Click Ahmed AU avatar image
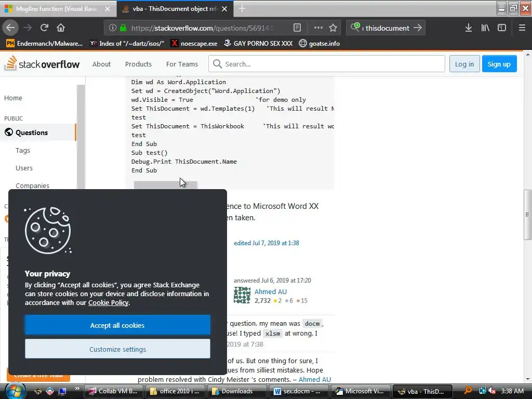This screenshot has height=399, width=532. tap(242, 295)
